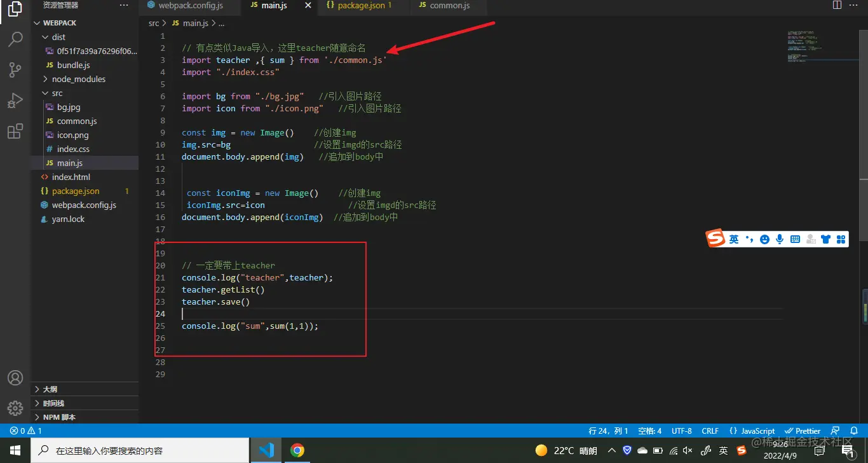868x463 pixels.
Task: Click the VS Code taskbar icon
Action: pos(266,450)
